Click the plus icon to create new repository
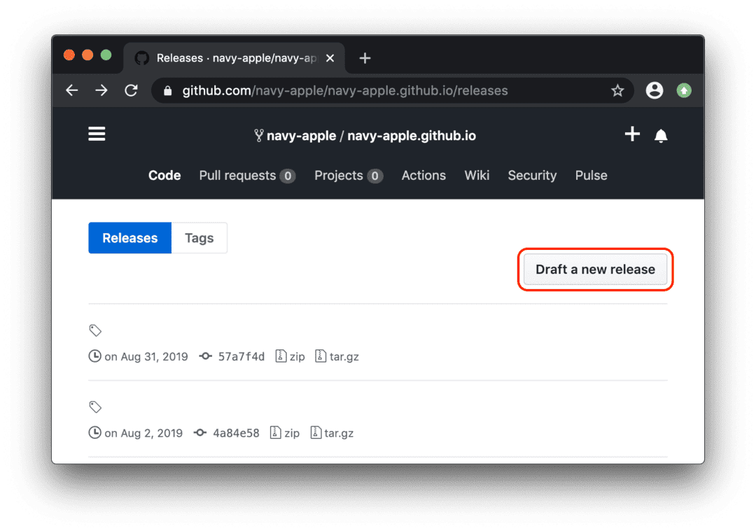 click(x=632, y=134)
